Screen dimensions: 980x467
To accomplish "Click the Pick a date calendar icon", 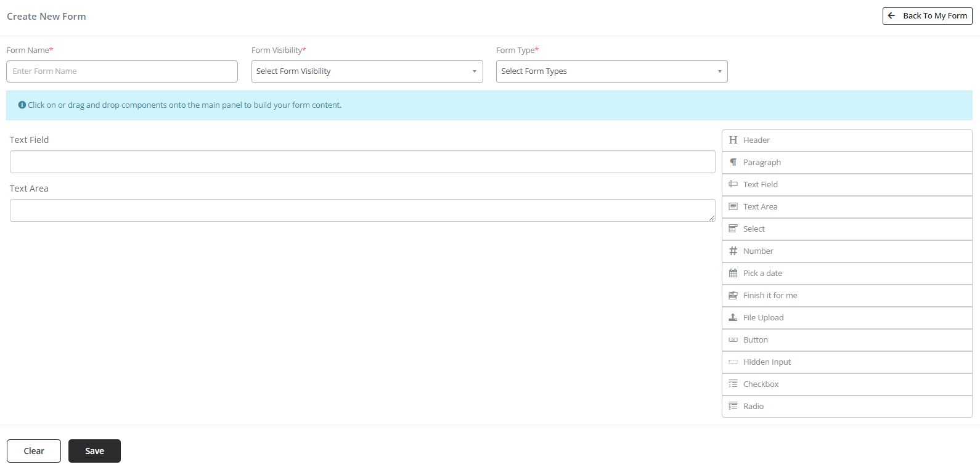I will [x=733, y=274].
